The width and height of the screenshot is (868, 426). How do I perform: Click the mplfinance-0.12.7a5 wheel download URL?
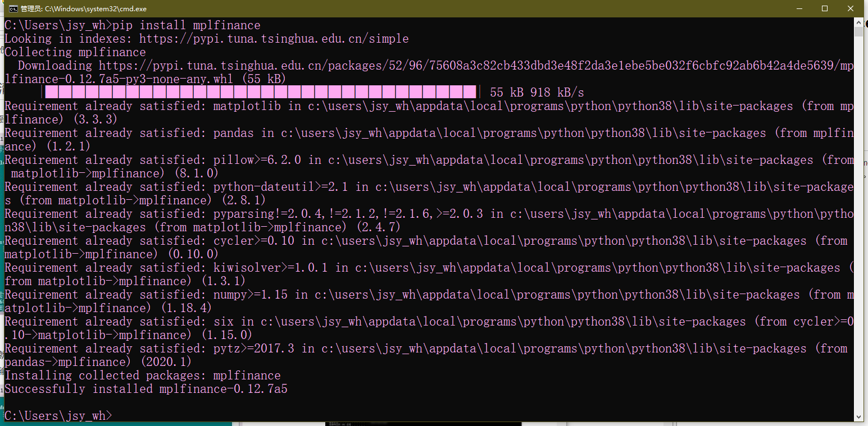pos(393,65)
